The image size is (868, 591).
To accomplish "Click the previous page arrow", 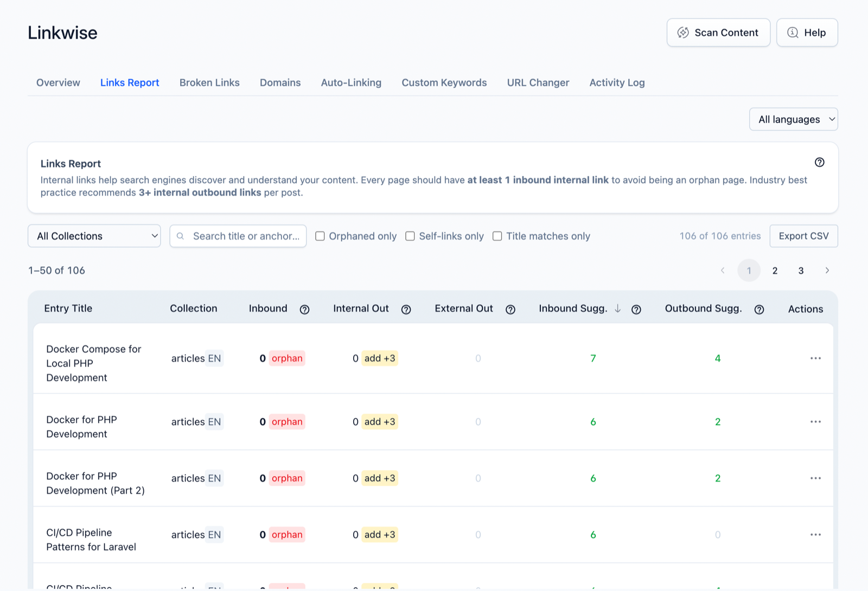I will coord(723,270).
